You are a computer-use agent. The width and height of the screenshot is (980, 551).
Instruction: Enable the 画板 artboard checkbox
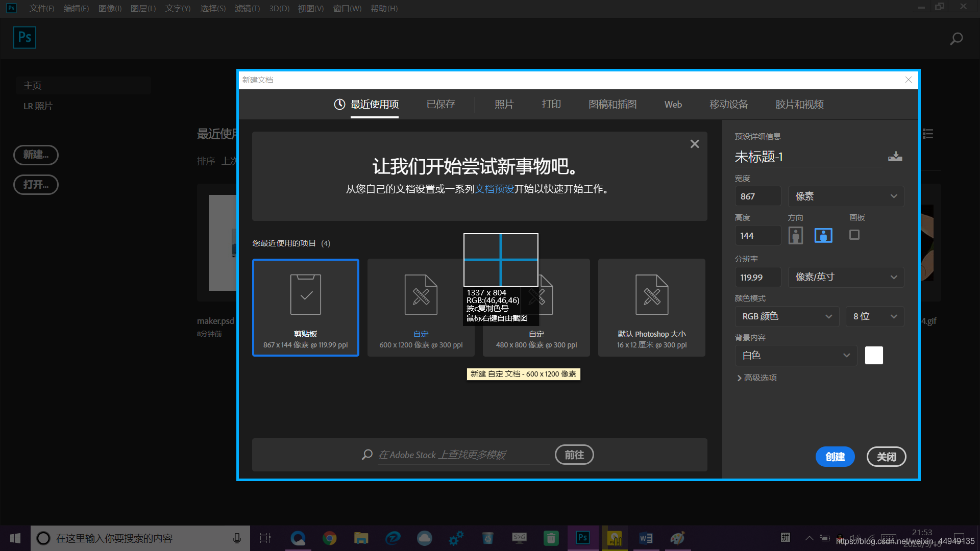click(854, 235)
